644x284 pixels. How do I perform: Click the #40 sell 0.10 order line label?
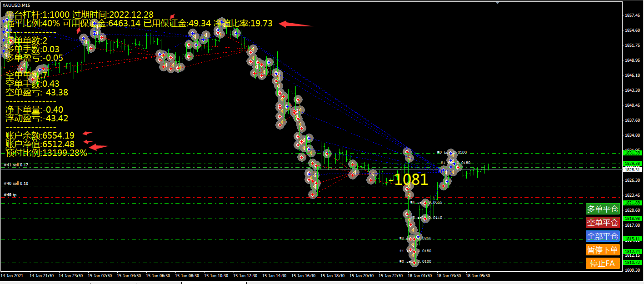[x=16, y=184]
